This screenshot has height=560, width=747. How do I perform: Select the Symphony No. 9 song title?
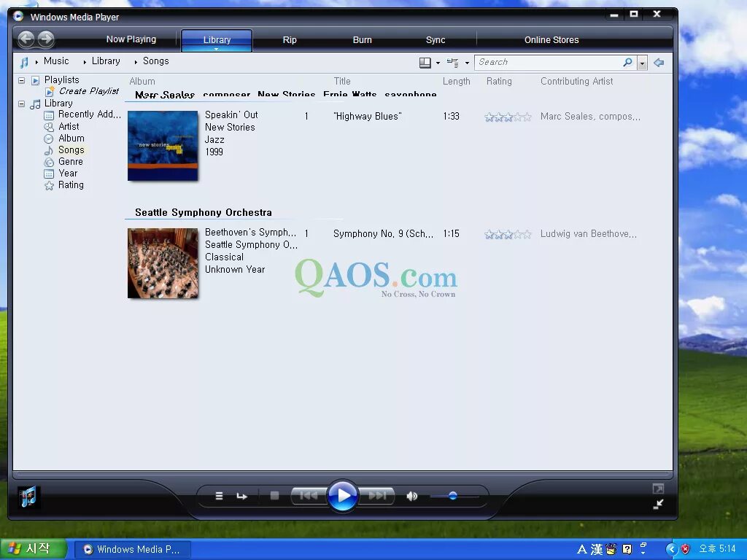pyautogui.click(x=383, y=234)
